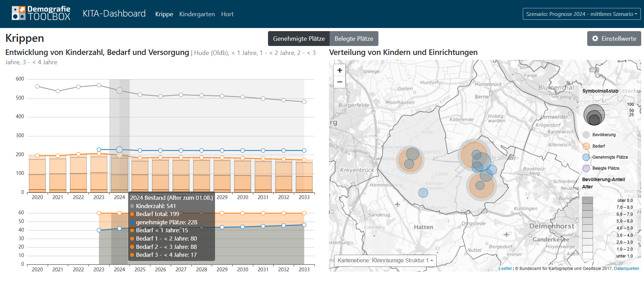Open the Datenquellen link

click(x=626, y=269)
